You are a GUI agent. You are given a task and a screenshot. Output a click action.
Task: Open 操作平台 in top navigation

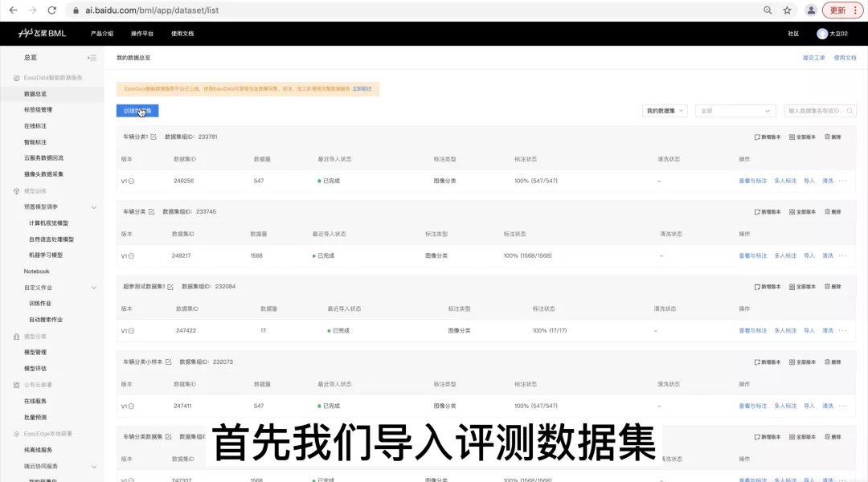coord(142,34)
